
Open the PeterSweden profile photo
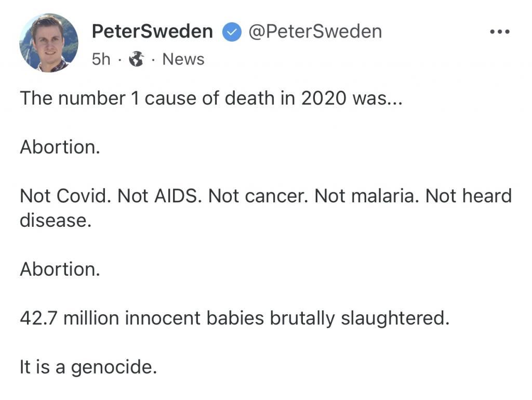[x=49, y=43]
